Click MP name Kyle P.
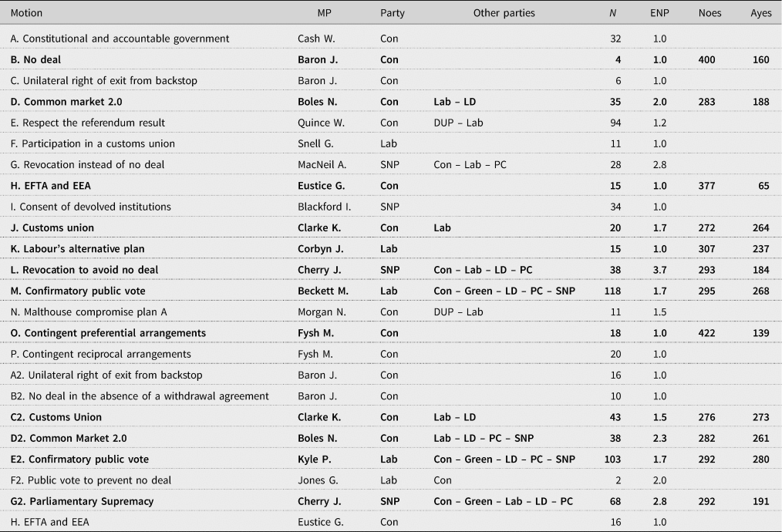782x532 pixels. 315,459
